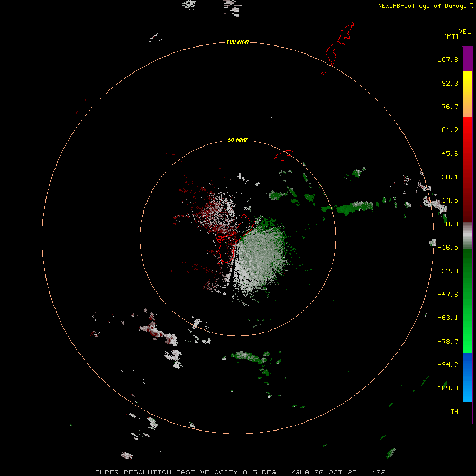The image size is (476, 476).
Task: Click the yellow-orange color band in legend
Action: click(467, 94)
